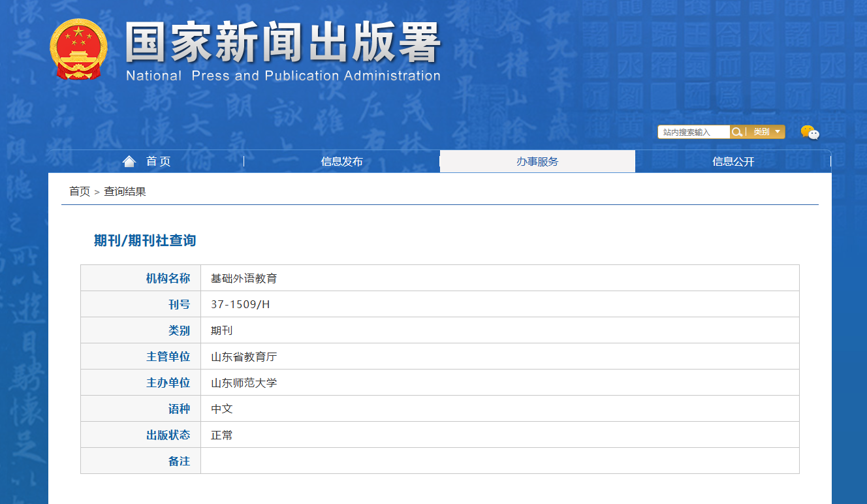Select the 办事服务 navigation tab
This screenshot has width=867, height=504.
tap(537, 161)
